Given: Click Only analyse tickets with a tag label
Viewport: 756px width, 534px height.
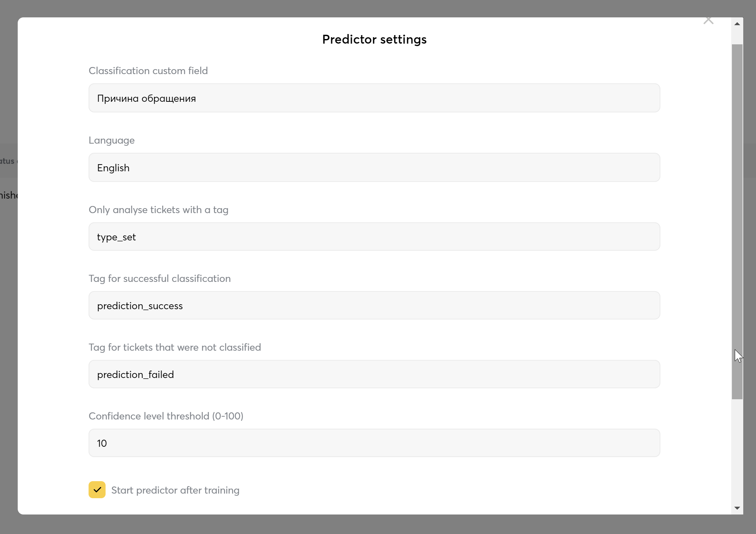Looking at the screenshot, I should coord(158,210).
